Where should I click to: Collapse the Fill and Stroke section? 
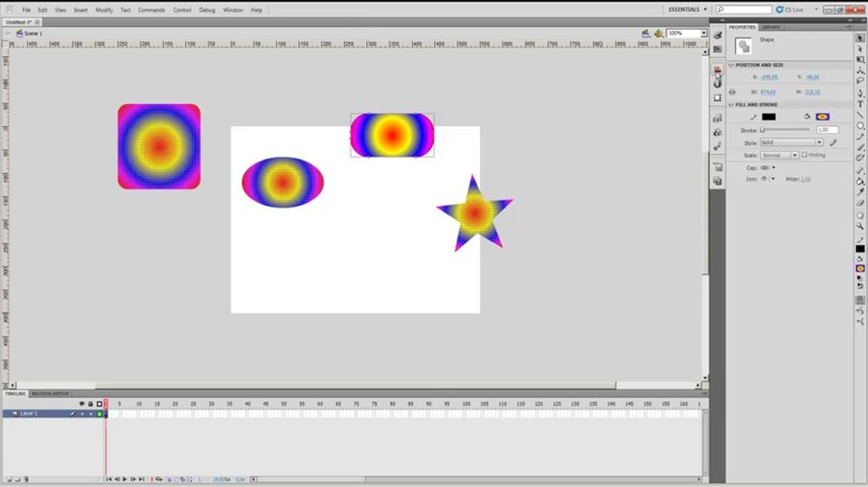731,105
